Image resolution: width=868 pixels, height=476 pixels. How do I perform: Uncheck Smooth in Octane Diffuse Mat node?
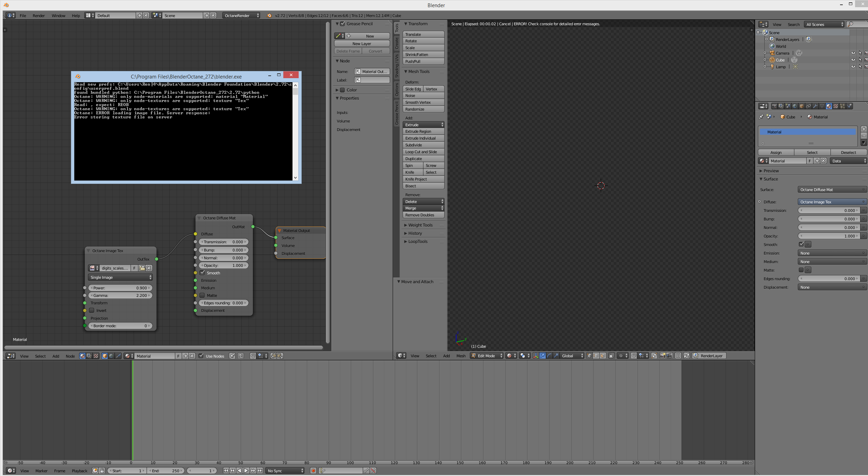203,273
